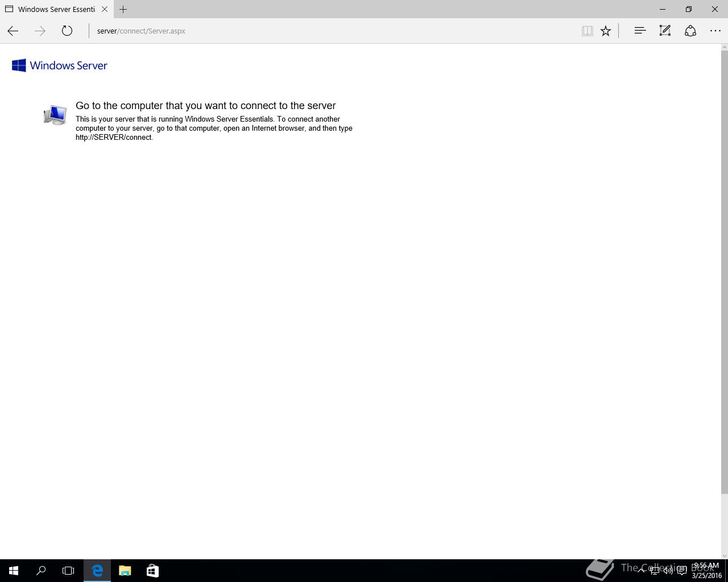Close the Edge window
Image resolution: width=728 pixels, height=582 pixels.
point(715,9)
